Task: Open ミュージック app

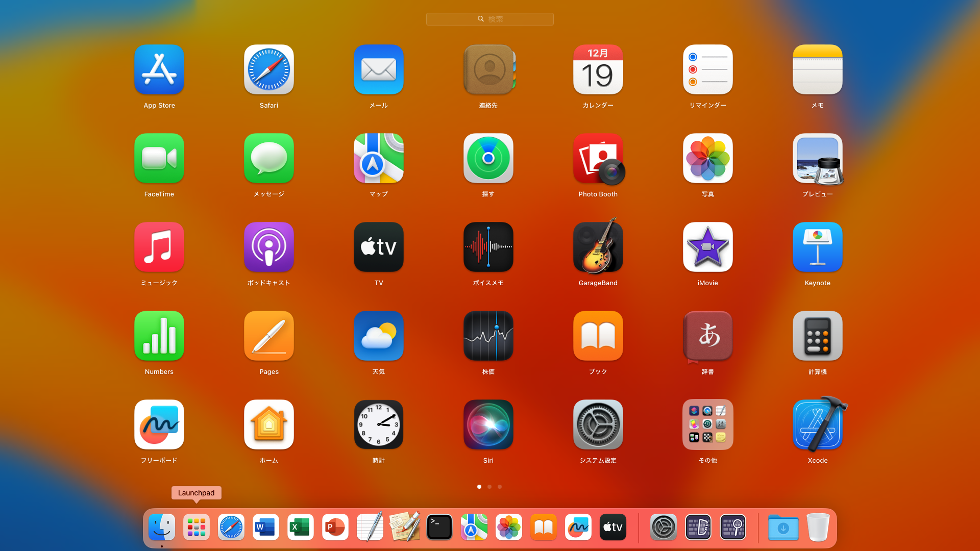Action: (x=159, y=247)
